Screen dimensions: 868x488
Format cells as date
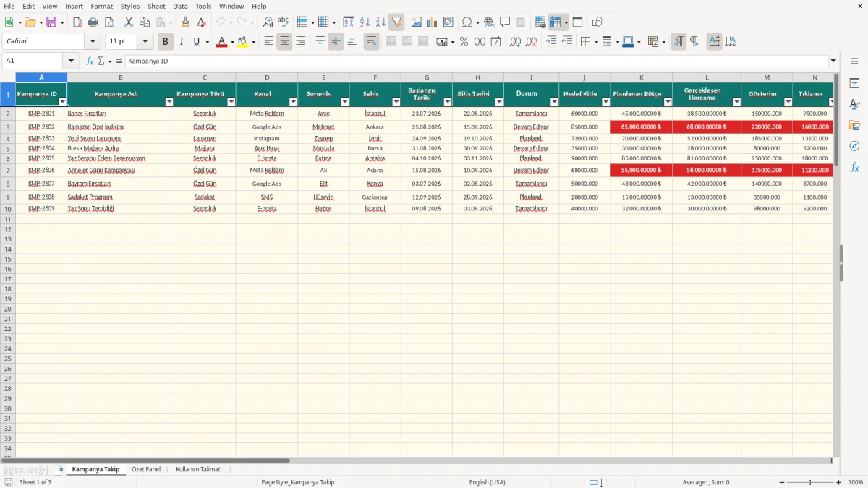point(496,42)
